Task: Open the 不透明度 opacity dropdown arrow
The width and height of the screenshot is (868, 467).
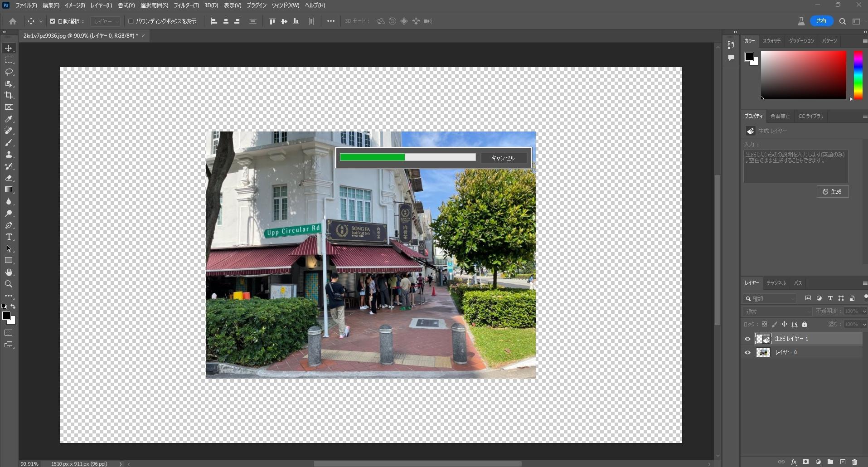Action: [x=864, y=311]
